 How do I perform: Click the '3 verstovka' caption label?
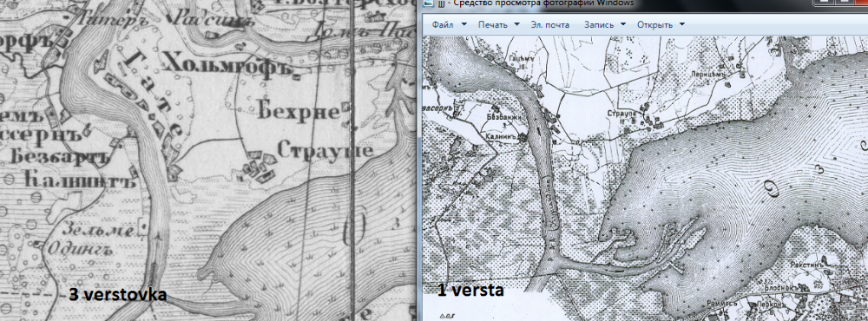tap(117, 295)
